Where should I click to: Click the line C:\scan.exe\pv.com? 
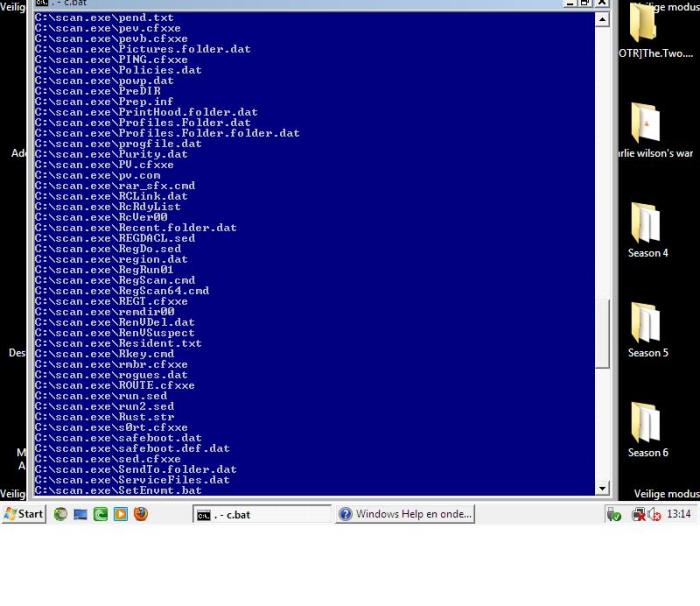[97, 176]
